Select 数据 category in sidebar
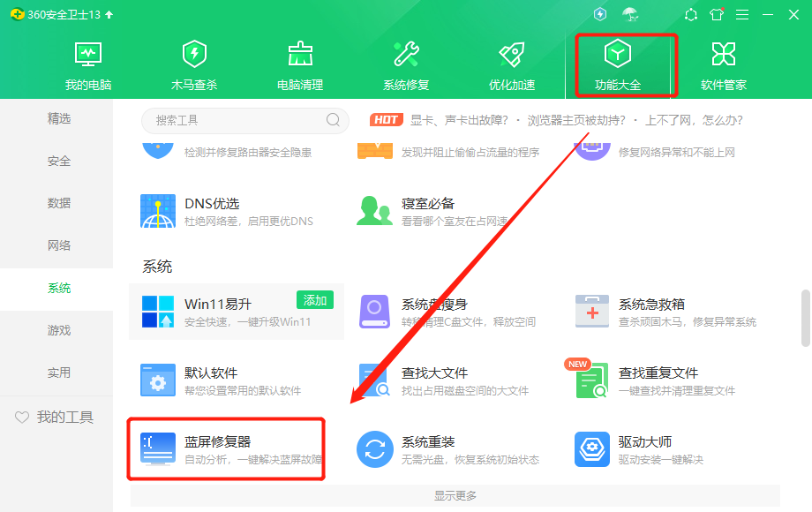 pyautogui.click(x=59, y=203)
